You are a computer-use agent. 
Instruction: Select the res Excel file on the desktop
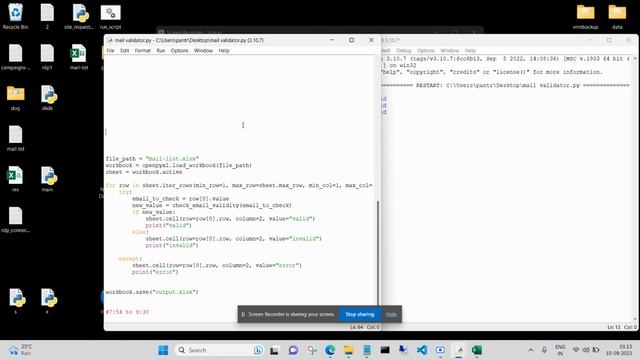click(x=16, y=179)
